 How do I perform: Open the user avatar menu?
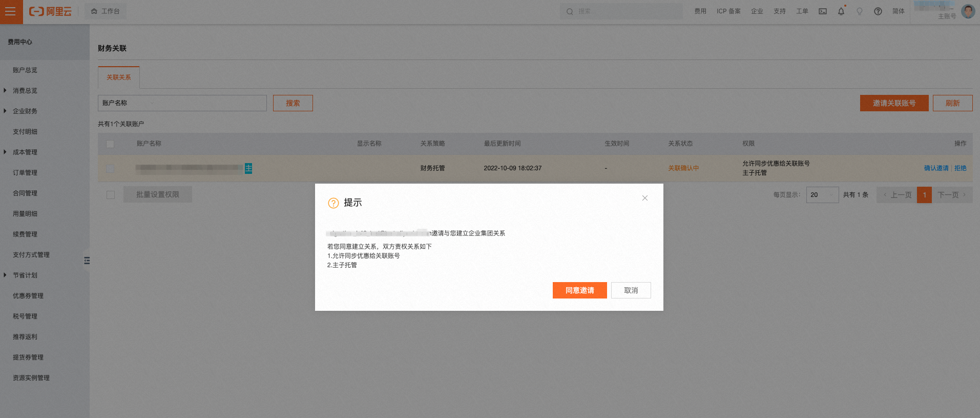pyautogui.click(x=968, y=11)
